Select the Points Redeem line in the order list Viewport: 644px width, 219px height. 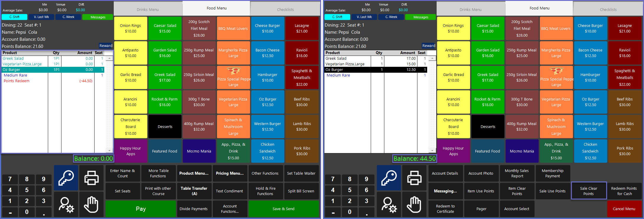(17, 81)
